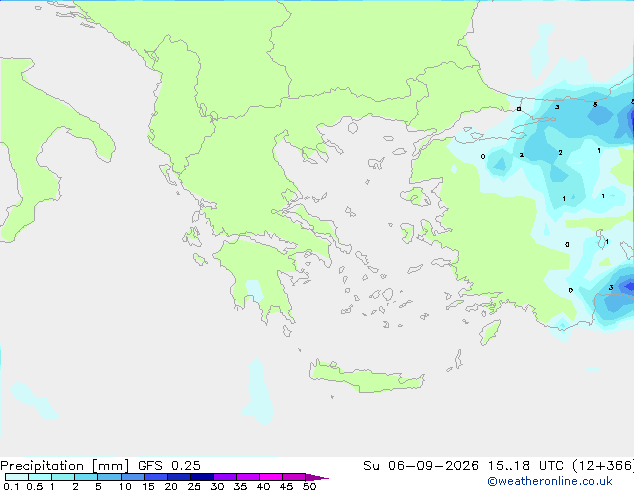Click the '25' legend scale label
This screenshot has width=634, height=490.
(x=194, y=486)
